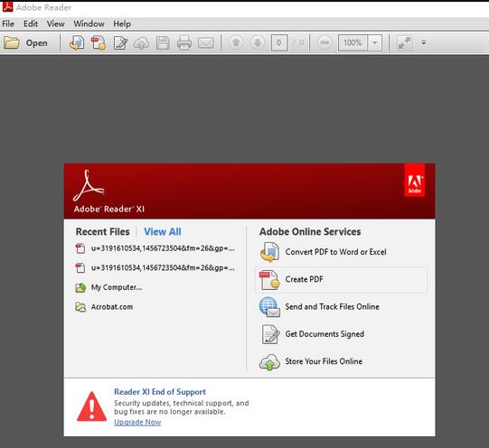Screen dimensions: 489x448
Task: Click the Save floppy disk toolbar icon
Action: click(x=163, y=43)
